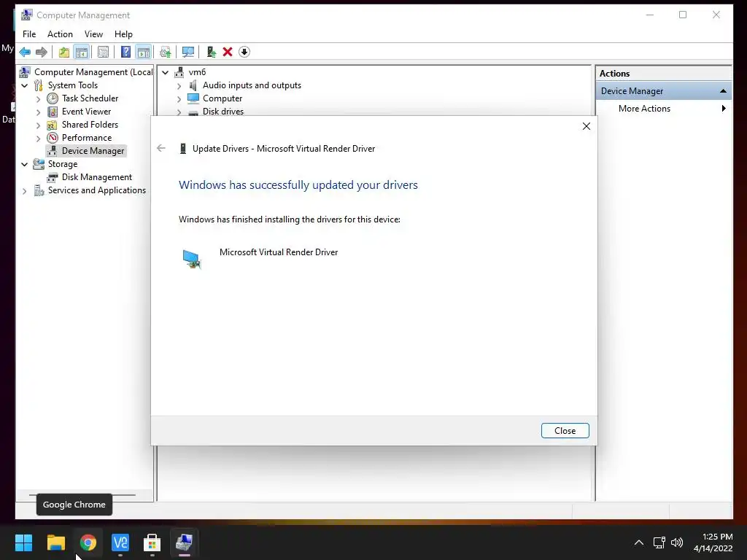747x560 pixels.
Task: Select the vm6 computer node
Action: (197, 72)
